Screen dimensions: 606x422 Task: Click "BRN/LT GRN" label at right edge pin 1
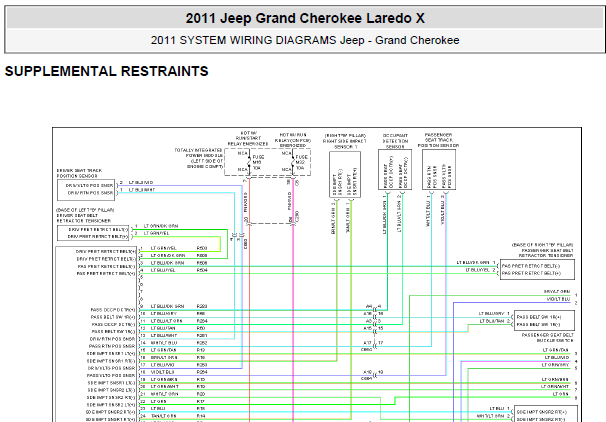(x=557, y=292)
